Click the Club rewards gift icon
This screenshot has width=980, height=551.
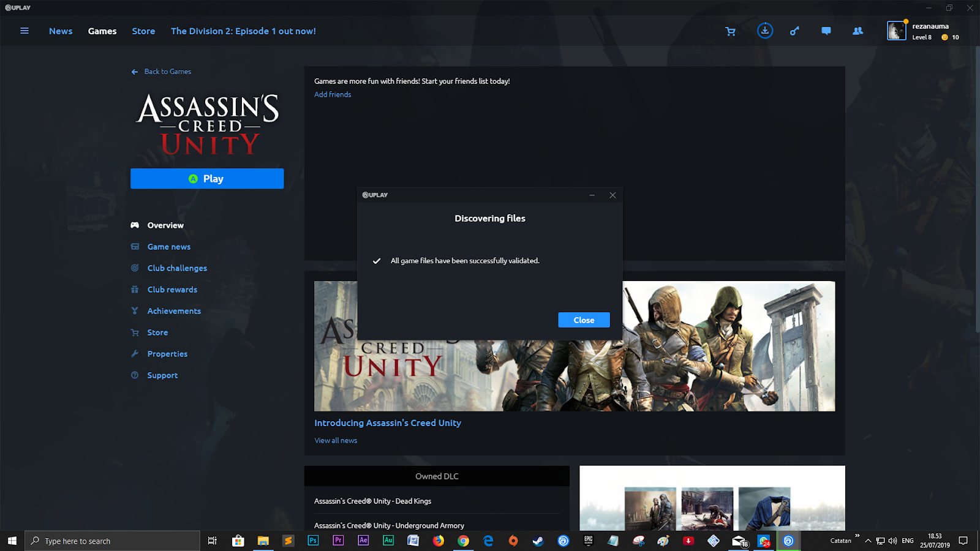click(135, 290)
